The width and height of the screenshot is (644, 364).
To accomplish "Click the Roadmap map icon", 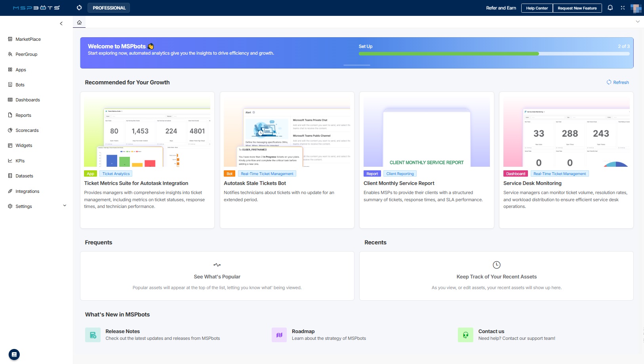I will 279,335.
